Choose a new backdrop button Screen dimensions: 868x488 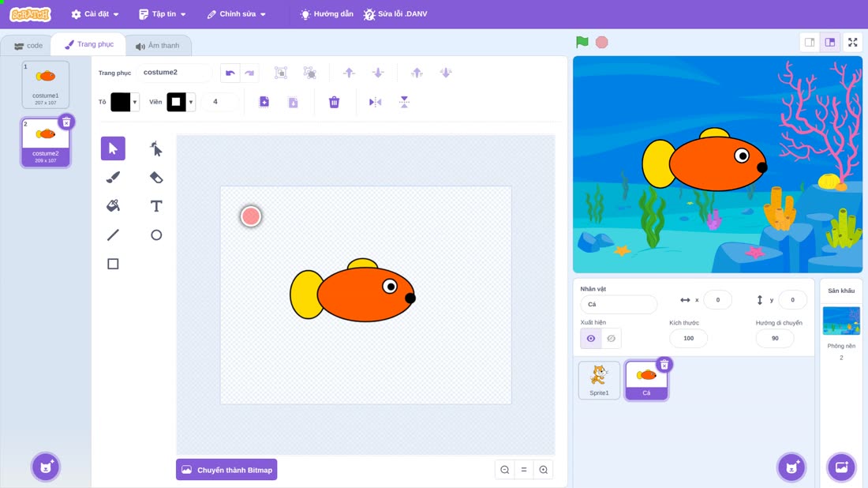(x=841, y=467)
